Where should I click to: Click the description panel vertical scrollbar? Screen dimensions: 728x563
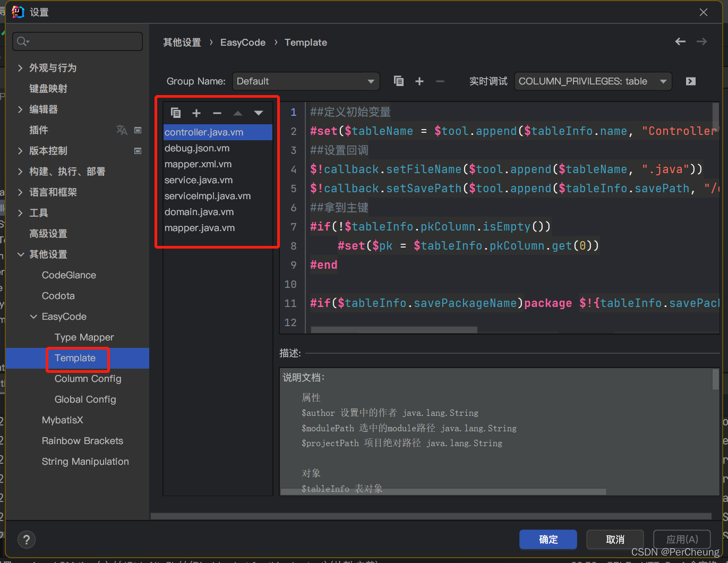(x=715, y=380)
